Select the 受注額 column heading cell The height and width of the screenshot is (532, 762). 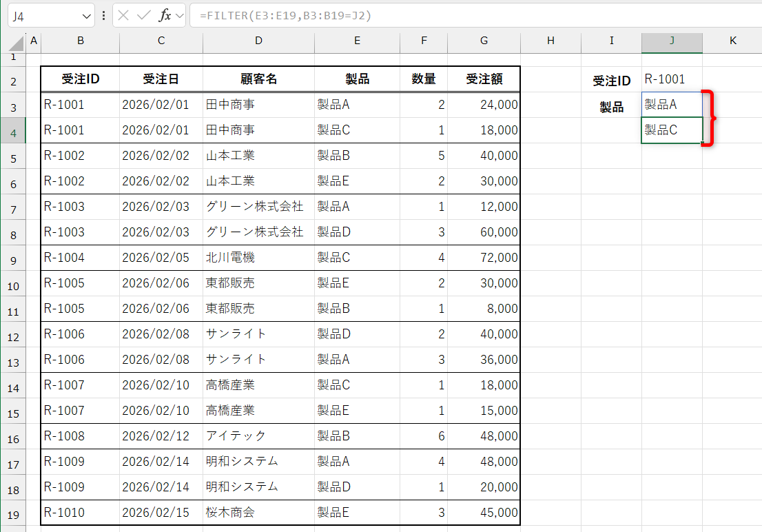484,79
